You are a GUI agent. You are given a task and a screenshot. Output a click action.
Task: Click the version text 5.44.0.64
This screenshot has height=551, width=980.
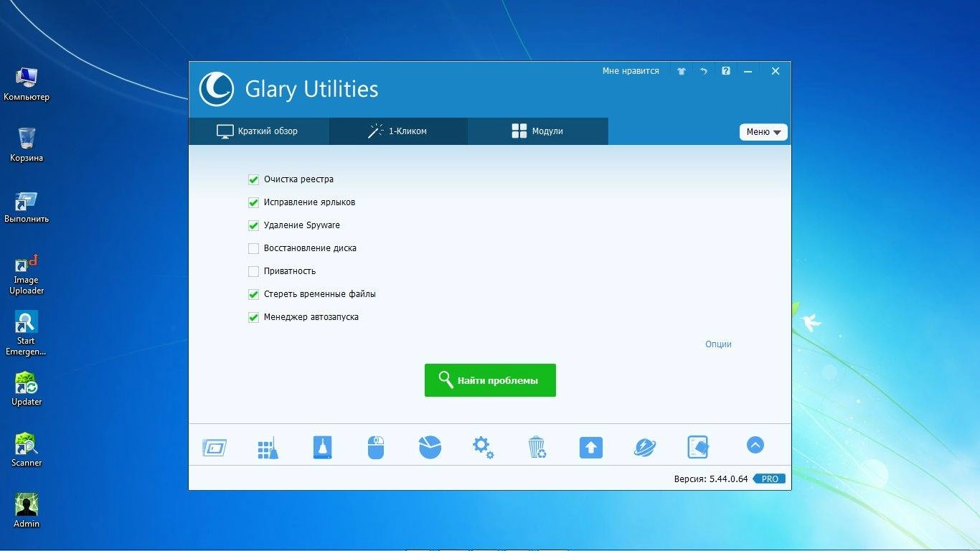click(728, 479)
